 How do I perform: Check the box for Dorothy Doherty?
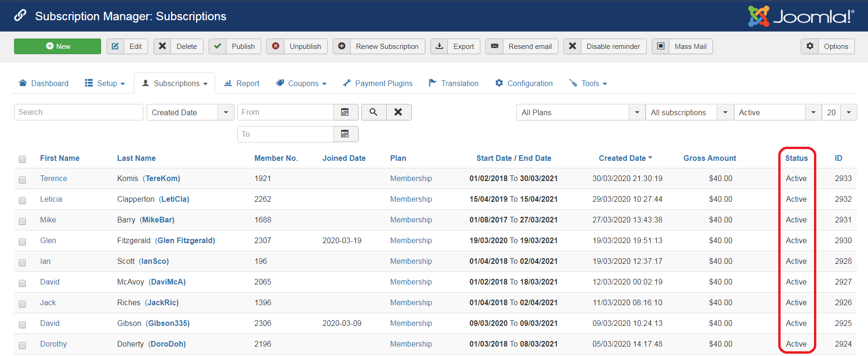tap(22, 345)
